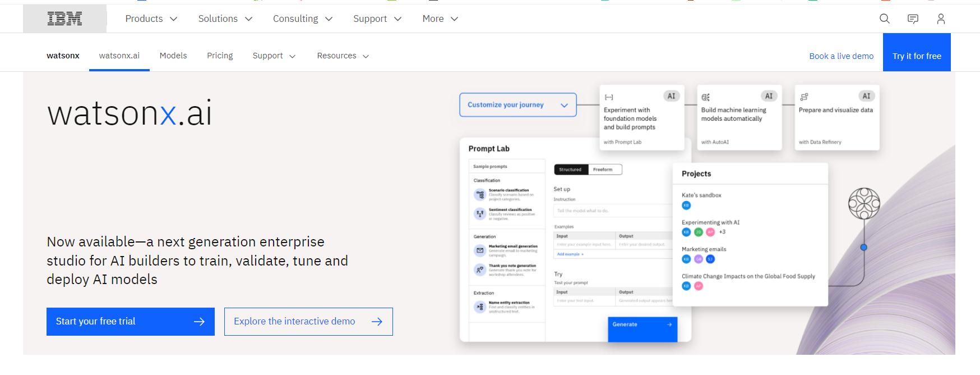This screenshot has height=375, width=980.
Task: Click Explore the interactive demo button
Action: [308, 322]
